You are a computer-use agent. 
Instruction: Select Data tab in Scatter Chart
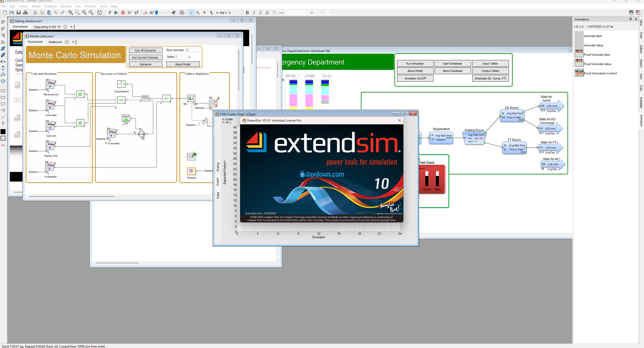218,195
